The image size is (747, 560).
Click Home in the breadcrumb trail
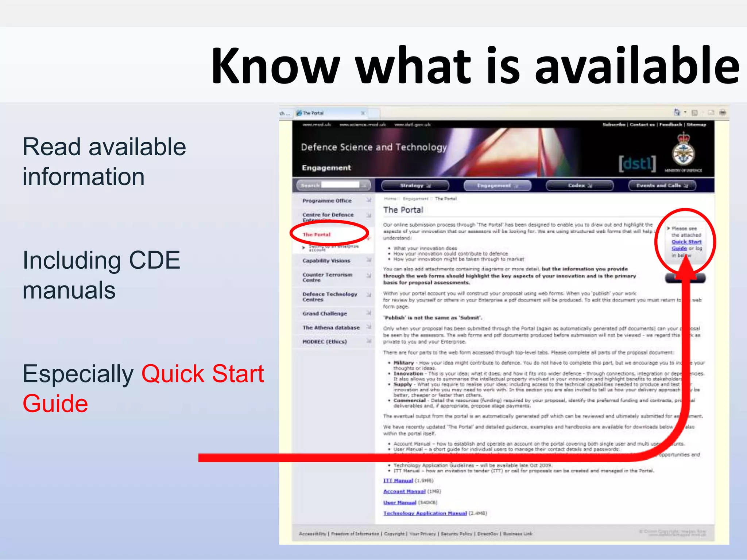[x=390, y=199]
